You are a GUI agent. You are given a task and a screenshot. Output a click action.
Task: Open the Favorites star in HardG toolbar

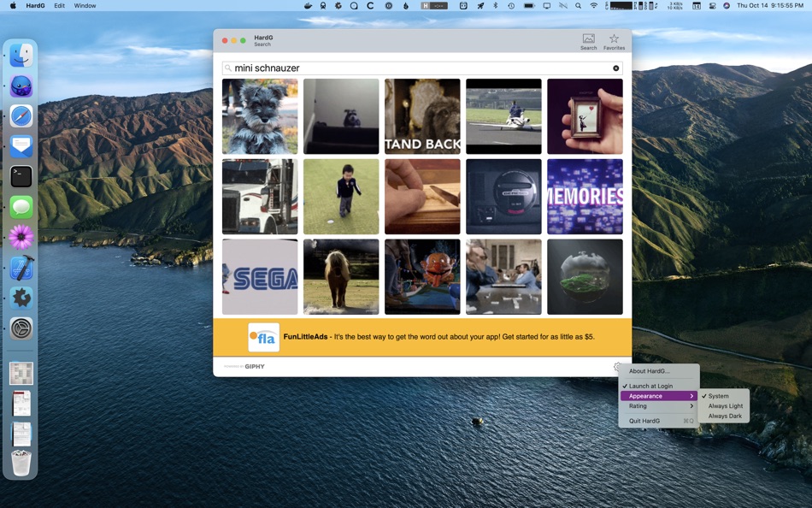click(x=614, y=41)
